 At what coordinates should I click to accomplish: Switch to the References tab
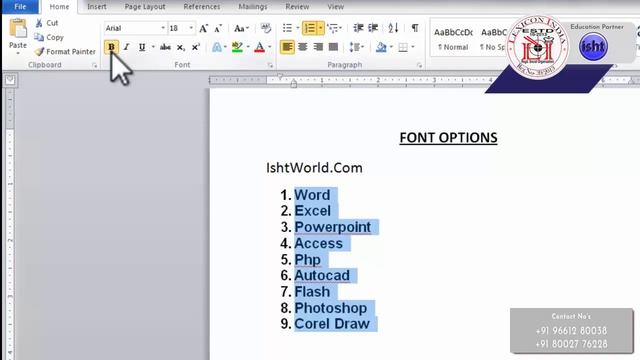coord(202,7)
